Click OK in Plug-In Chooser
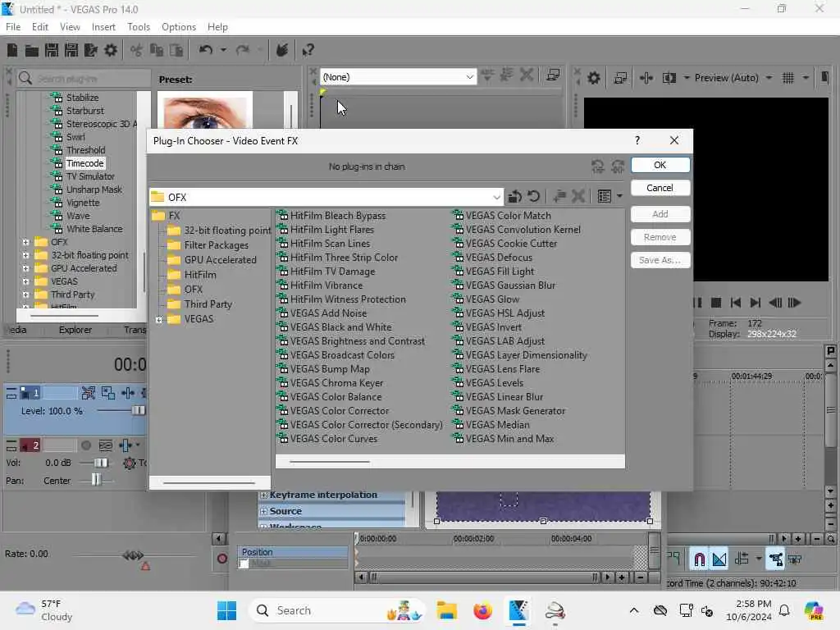The width and height of the screenshot is (840, 630). tap(660, 165)
